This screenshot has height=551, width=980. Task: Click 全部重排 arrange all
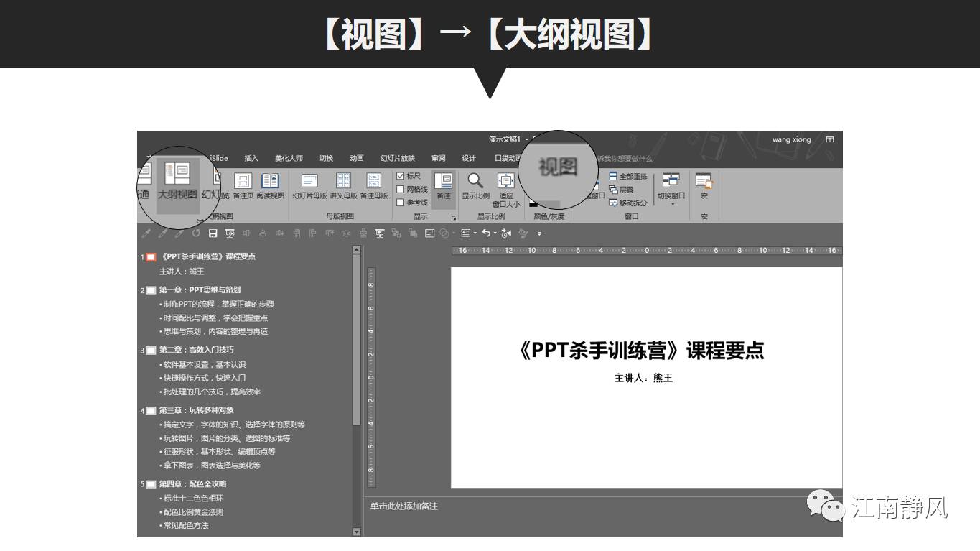click(x=628, y=176)
